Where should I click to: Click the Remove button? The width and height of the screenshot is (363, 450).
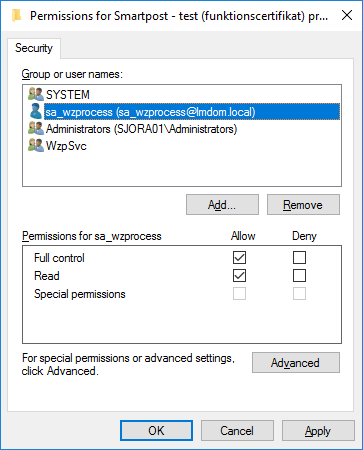(x=303, y=205)
